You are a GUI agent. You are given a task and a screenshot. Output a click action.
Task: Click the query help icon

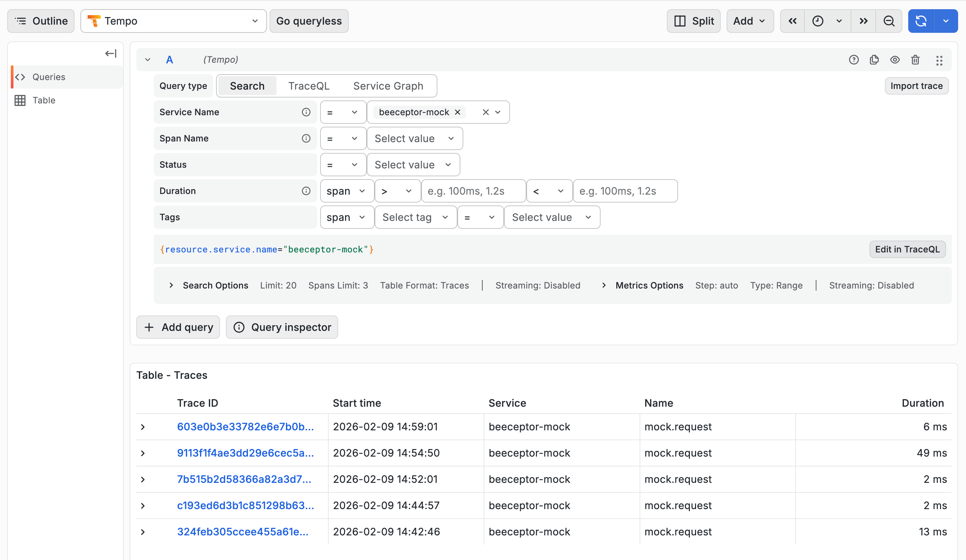click(854, 60)
